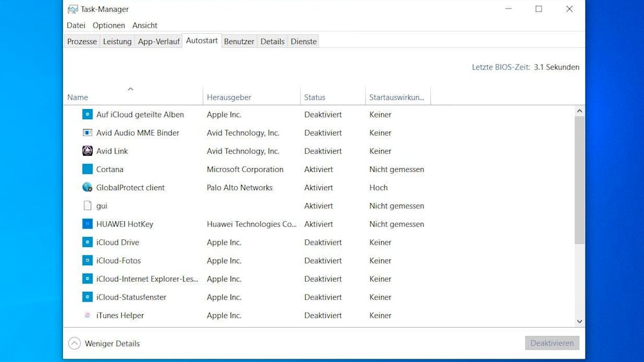Click the vertical scrollbar thumb
The width and height of the screenshot is (644, 362).
tap(579, 180)
